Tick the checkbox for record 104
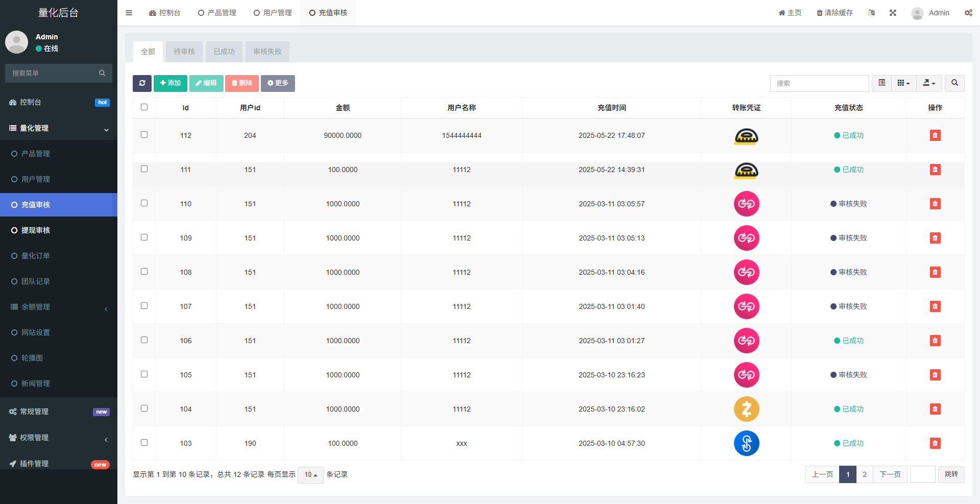Image resolution: width=980 pixels, height=504 pixels. coord(144,409)
